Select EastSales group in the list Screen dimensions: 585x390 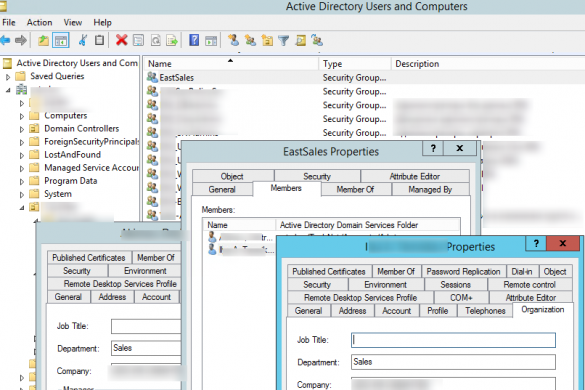click(176, 78)
